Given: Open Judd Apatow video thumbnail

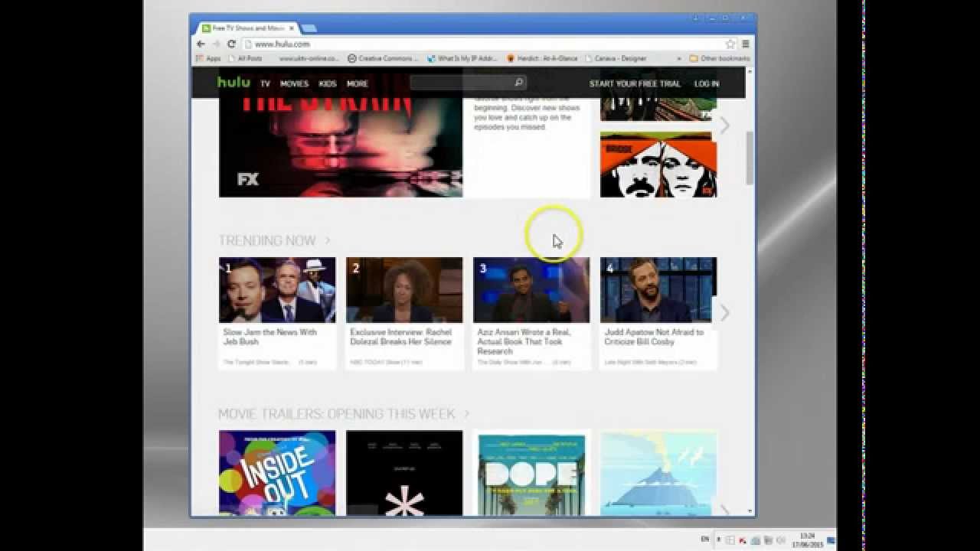Looking at the screenshot, I should click(658, 290).
